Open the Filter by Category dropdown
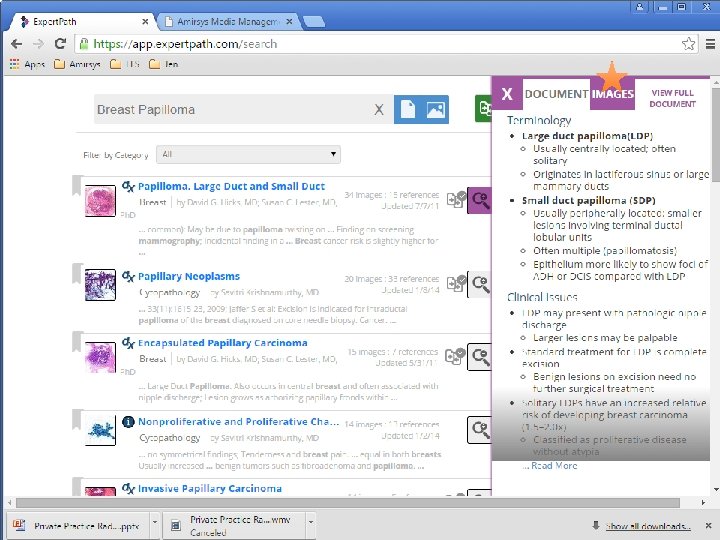 248,154
